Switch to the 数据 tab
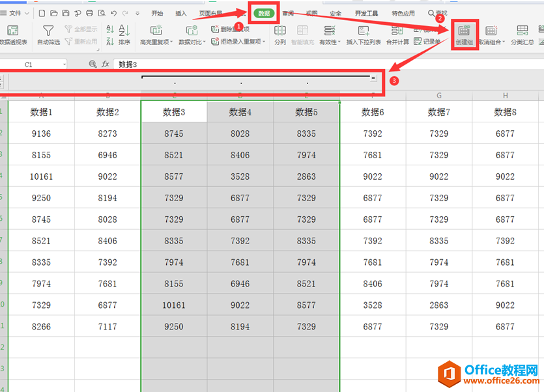This screenshot has height=392, width=544. click(x=264, y=14)
